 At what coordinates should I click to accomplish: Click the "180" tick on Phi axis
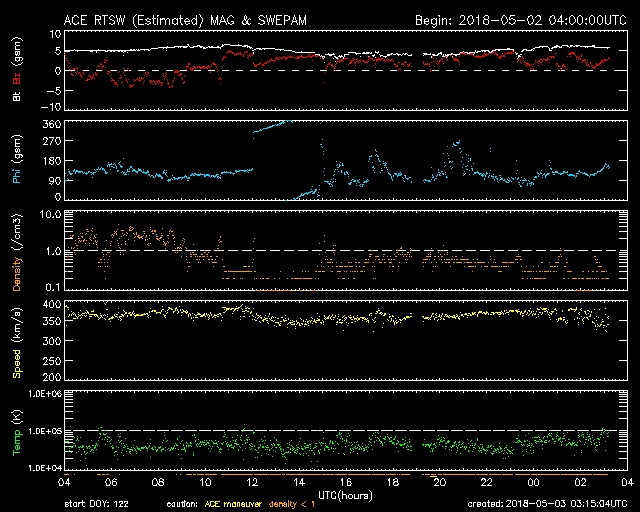52,161
